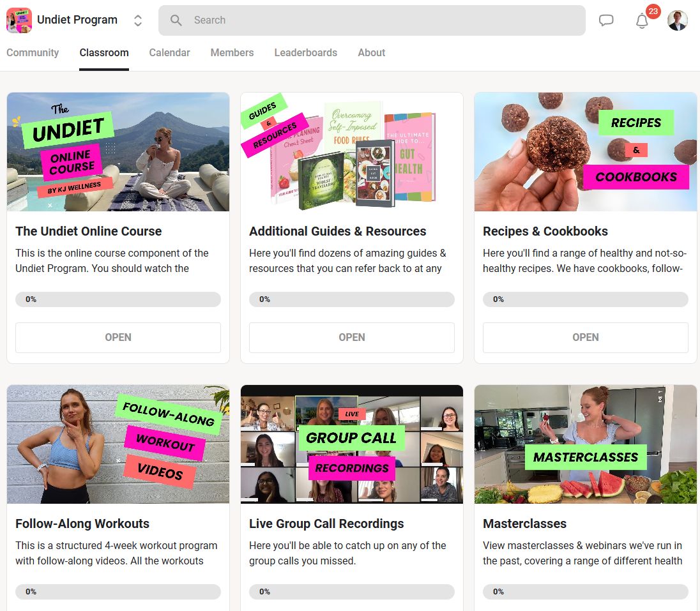700x611 pixels.
Task: Click the search magnifier icon
Action: pyautogui.click(x=176, y=20)
